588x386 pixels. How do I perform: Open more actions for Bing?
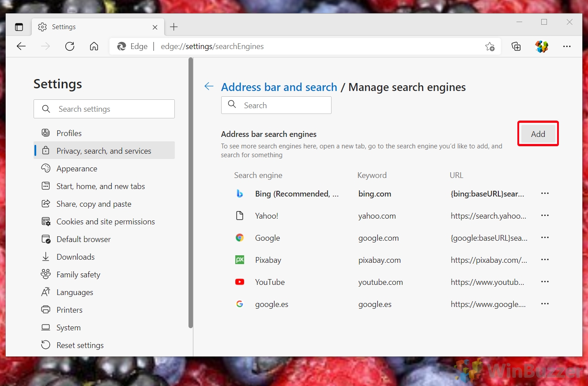pos(545,193)
